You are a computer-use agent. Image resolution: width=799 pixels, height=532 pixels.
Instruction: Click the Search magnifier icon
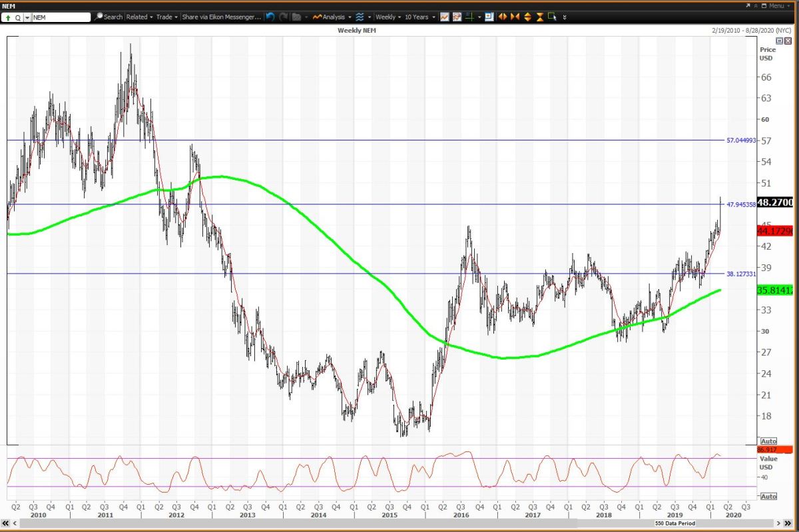(98, 17)
